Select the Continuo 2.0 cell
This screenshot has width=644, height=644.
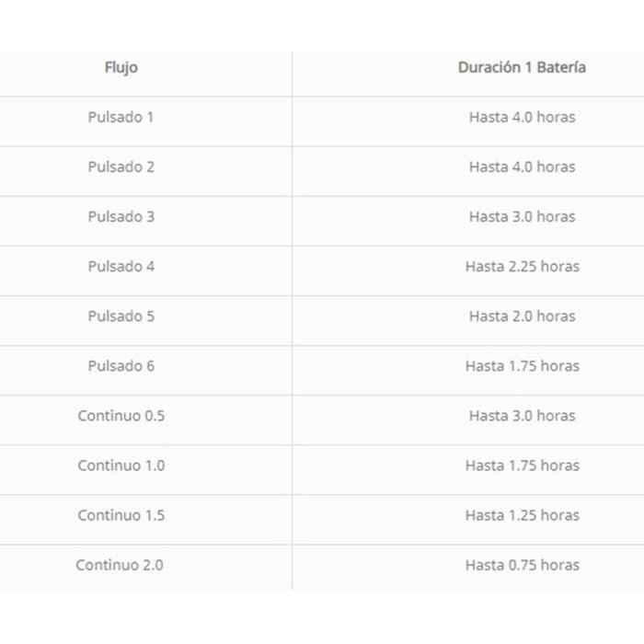point(121,565)
